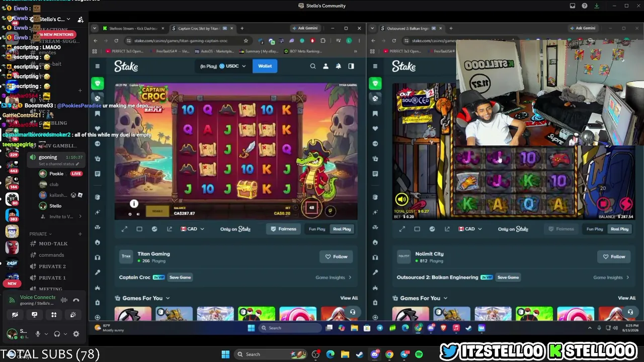
Task: Share your screen in Discord voice
Action: 34,315
